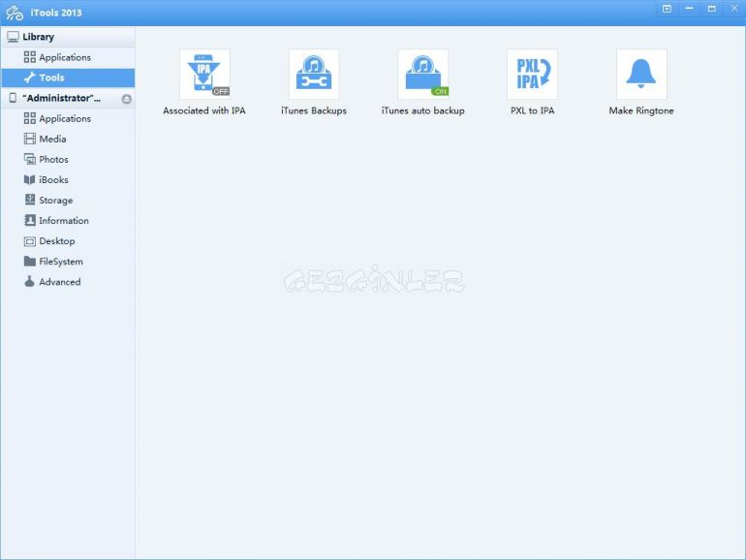Open the Storage section
This screenshot has height=560, width=746.
pyautogui.click(x=68, y=201)
